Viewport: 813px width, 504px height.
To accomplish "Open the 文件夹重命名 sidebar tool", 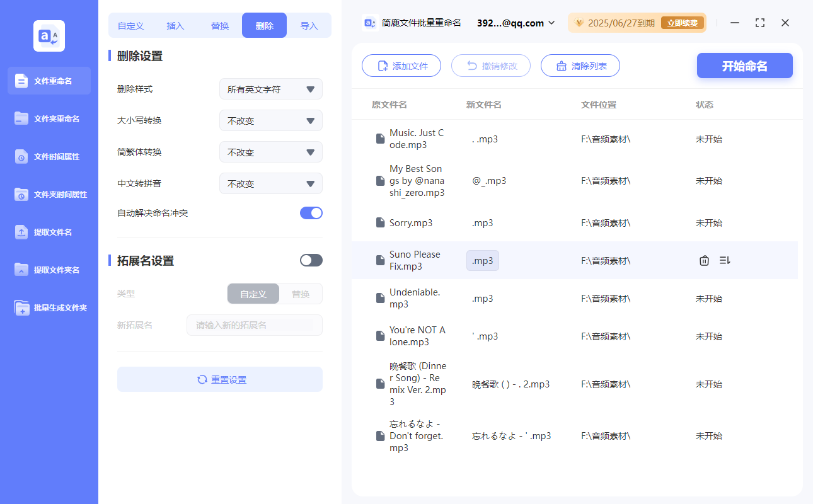I will coord(49,118).
